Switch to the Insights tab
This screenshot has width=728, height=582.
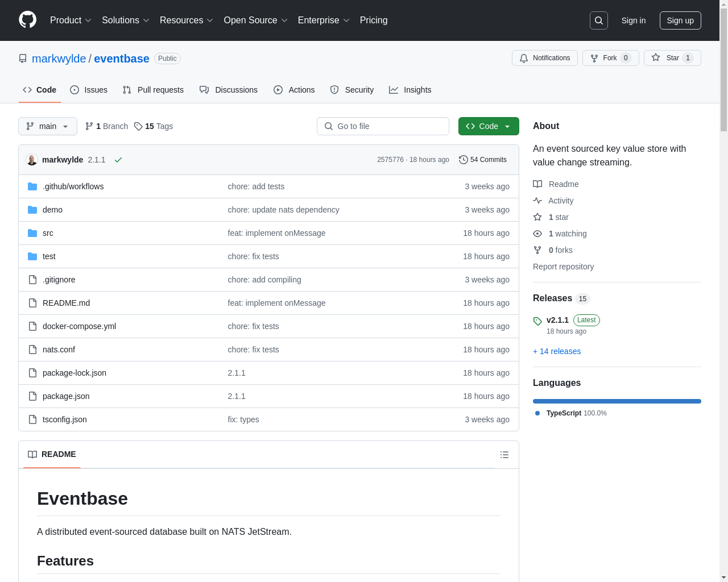[410, 90]
